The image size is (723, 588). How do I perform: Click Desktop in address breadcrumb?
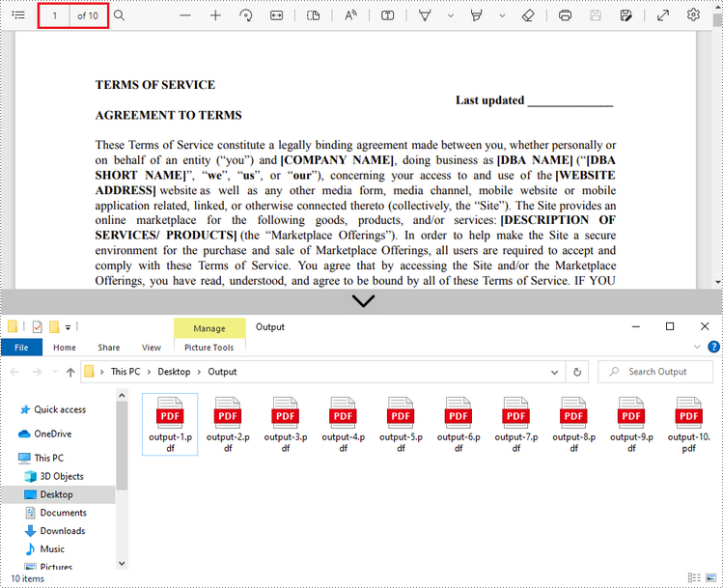pos(174,372)
